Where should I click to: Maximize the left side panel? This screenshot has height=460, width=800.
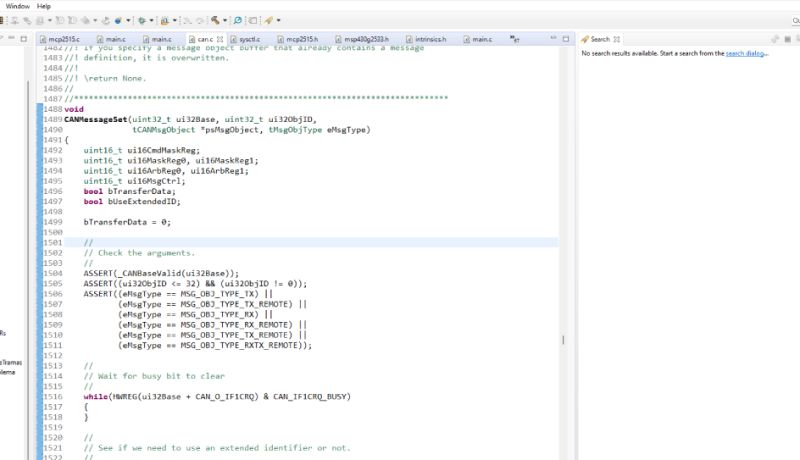pos(23,39)
